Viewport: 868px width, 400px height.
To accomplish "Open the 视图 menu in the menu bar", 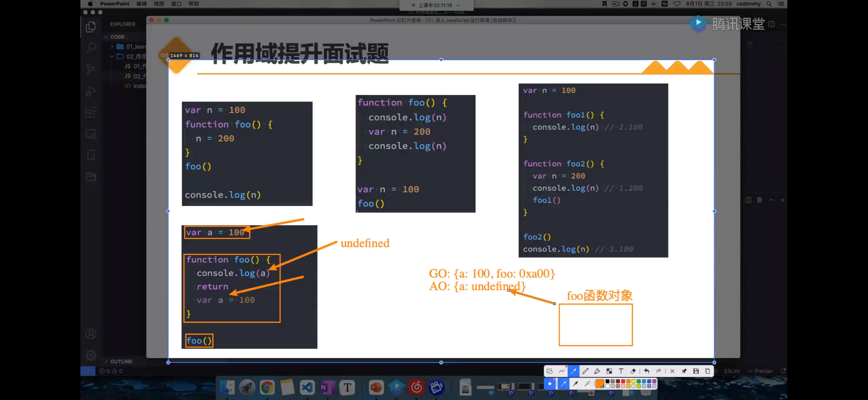I will coord(158,4).
